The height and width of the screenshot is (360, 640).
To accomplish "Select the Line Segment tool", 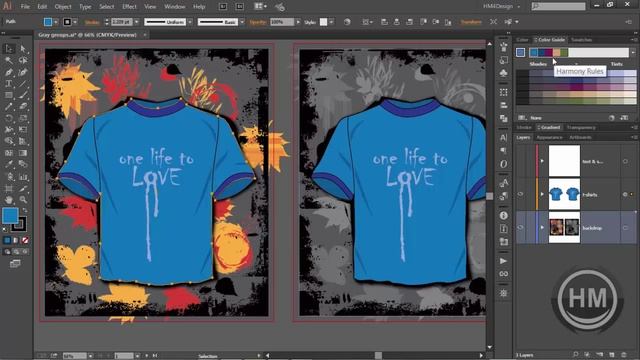I will 23,84.
